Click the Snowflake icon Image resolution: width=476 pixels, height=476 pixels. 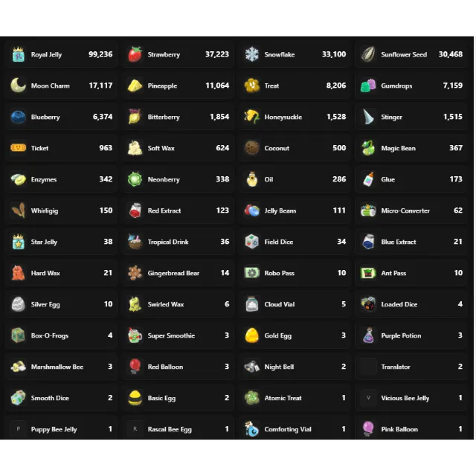tap(251, 54)
